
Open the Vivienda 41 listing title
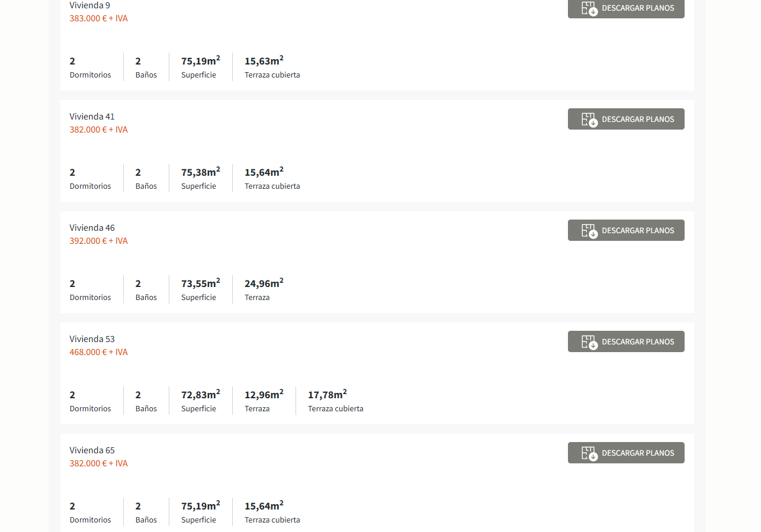[92, 117]
